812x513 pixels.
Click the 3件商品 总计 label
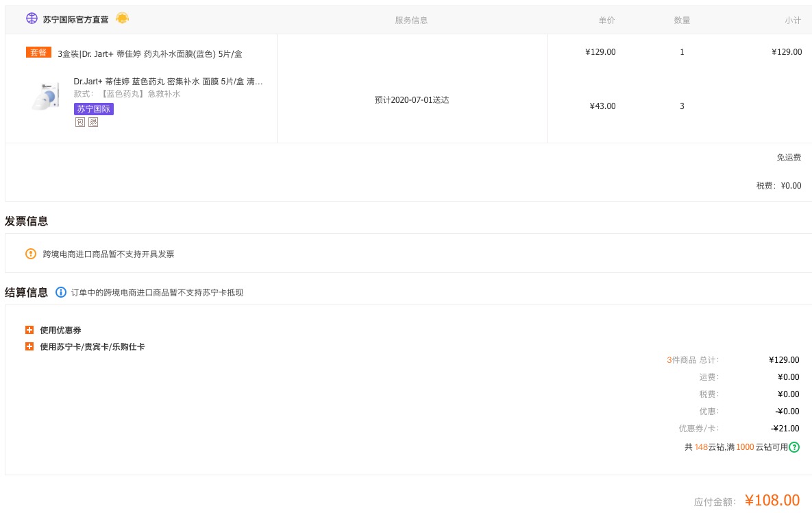[x=693, y=360]
